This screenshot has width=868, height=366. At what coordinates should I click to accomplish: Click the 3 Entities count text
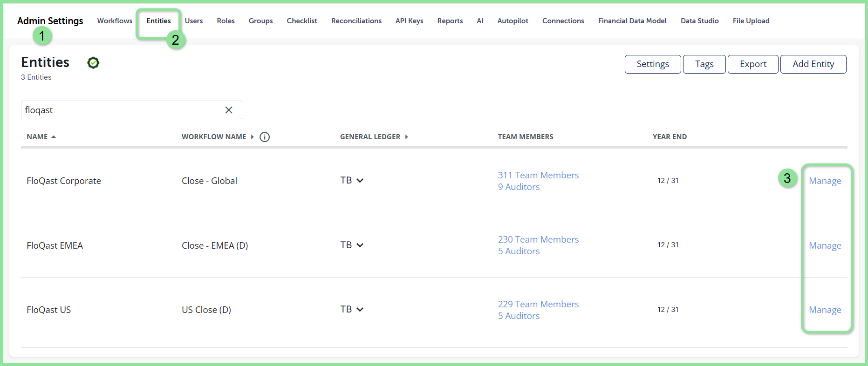point(36,77)
